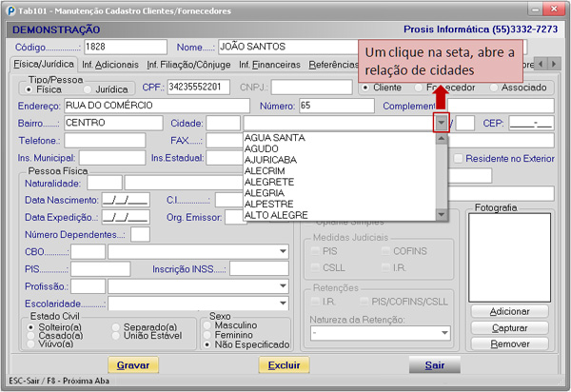Click the Número field showing 65
The height and width of the screenshot is (392, 571).
[x=337, y=106]
